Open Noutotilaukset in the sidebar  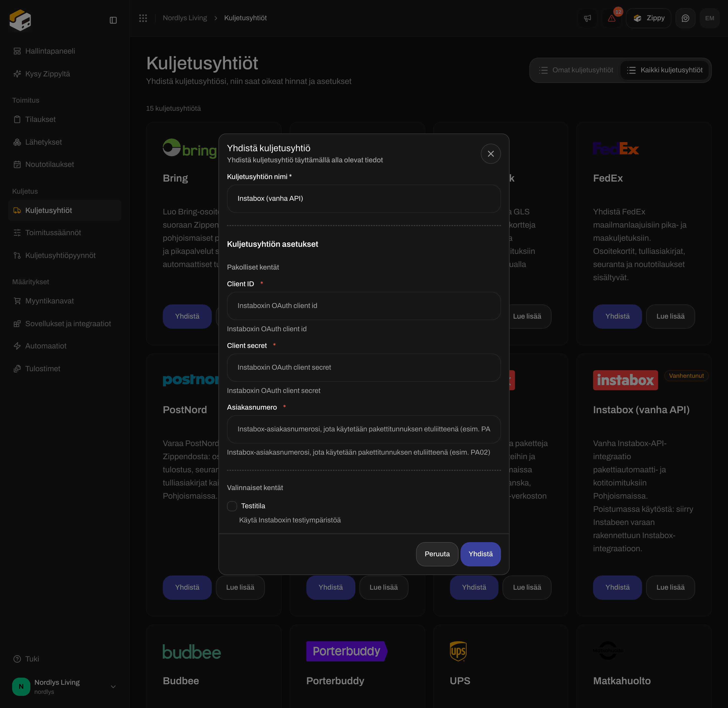(x=65, y=164)
